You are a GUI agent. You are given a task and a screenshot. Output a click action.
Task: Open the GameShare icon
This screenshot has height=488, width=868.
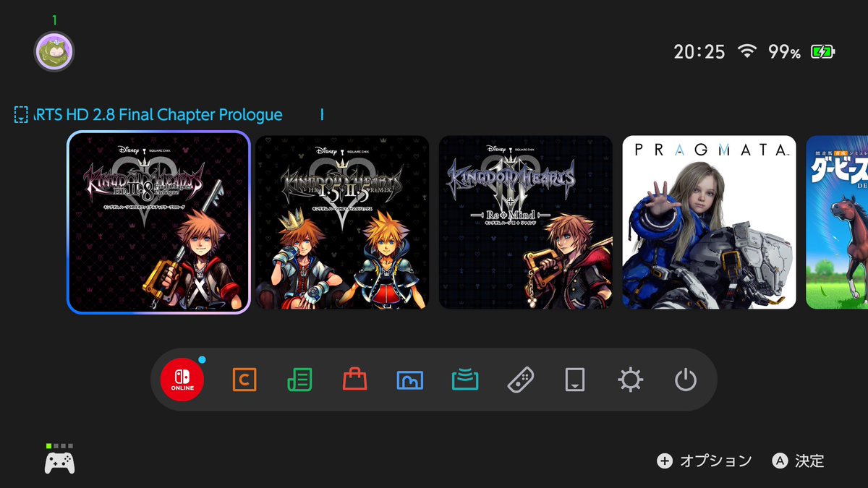click(465, 380)
